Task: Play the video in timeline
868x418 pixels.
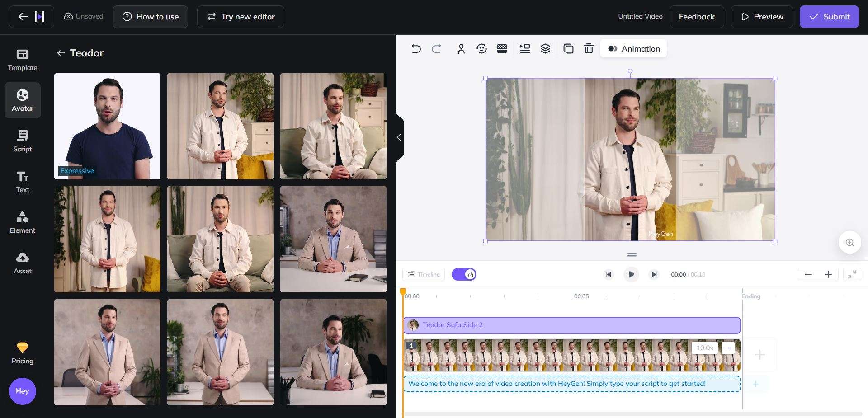Action: click(x=631, y=274)
